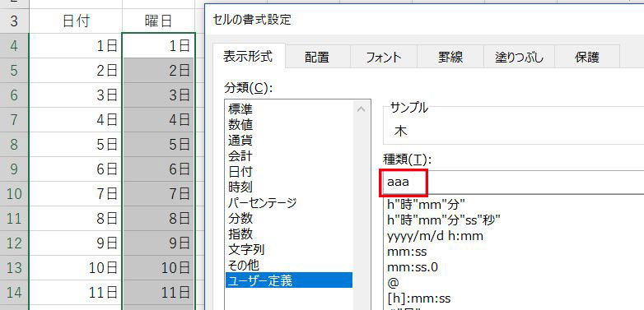Click 日付 column cell showing 3日
Viewport: 644px width, 310px height.
(x=76, y=95)
